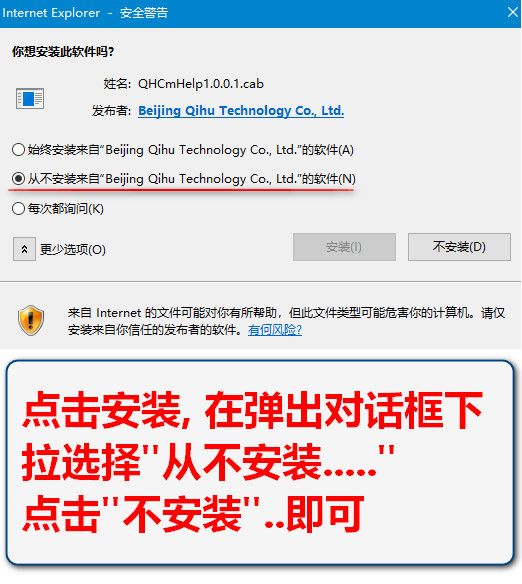Click the warning paragraph starting 来自 Internet
The width and height of the screenshot is (522, 584).
pyautogui.click(x=286, y=321)
